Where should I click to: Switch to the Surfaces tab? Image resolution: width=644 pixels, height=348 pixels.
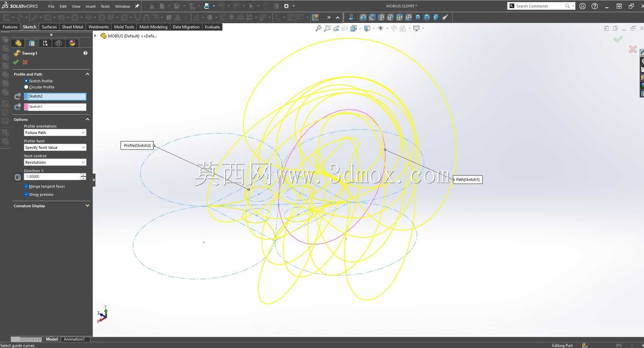pyautogui.click(x=49, y=27)
